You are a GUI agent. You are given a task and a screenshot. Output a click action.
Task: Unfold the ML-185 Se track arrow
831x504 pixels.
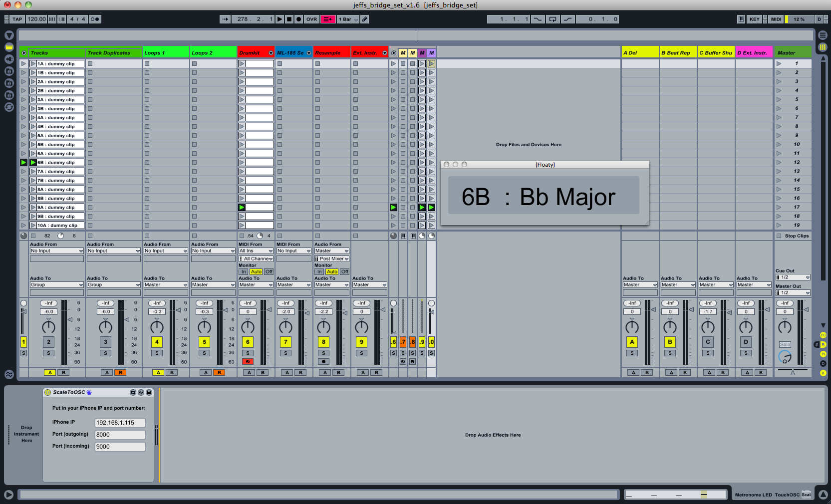(x=309, y=53)
